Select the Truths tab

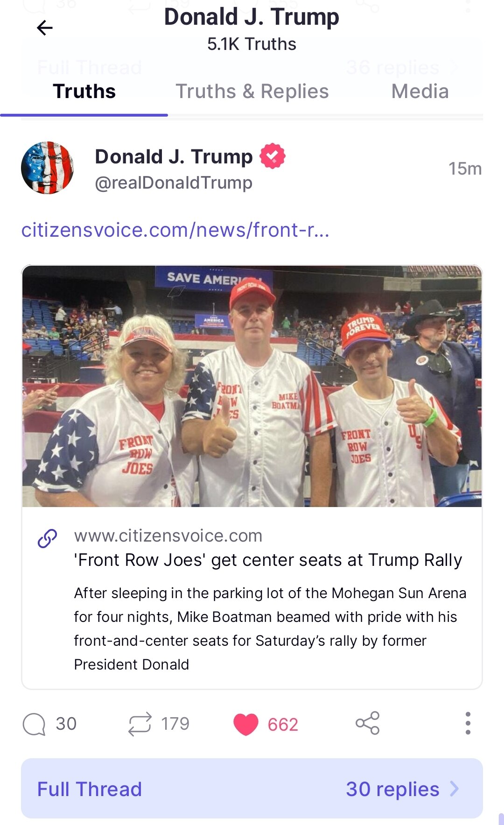84,92
